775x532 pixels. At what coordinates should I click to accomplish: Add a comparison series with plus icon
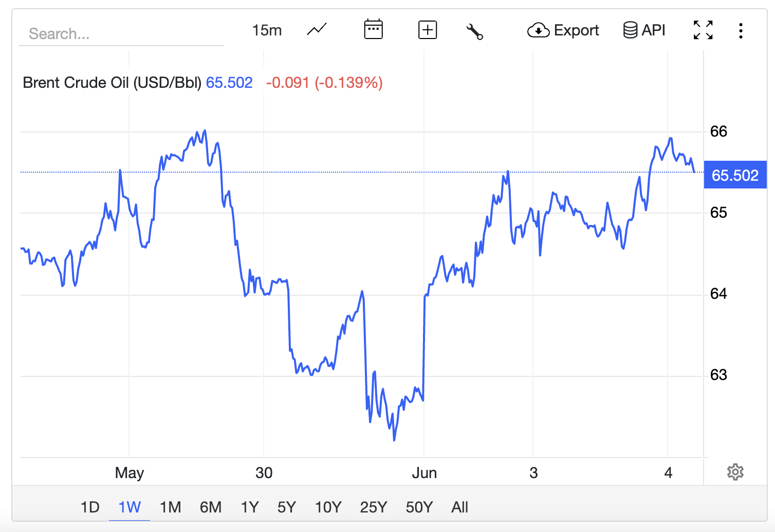pyautogui.click(x=428, y=30)
